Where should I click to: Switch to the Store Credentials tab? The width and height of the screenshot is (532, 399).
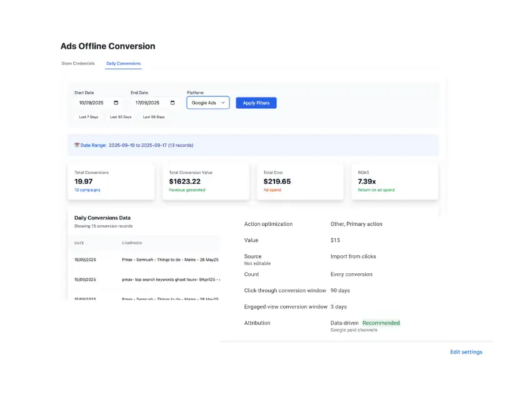78,63
